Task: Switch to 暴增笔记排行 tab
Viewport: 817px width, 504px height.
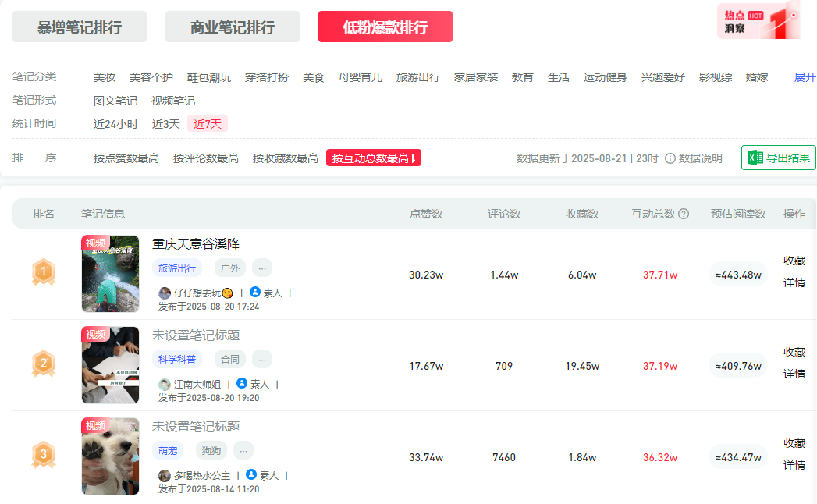Action: tap(80, 27)
